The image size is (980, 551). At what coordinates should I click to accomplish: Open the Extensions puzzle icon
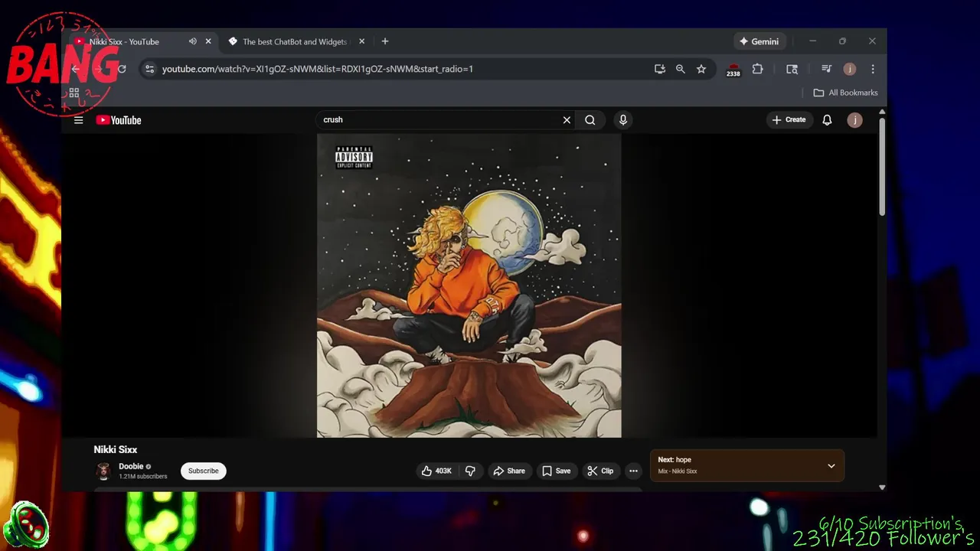[757, 69]
